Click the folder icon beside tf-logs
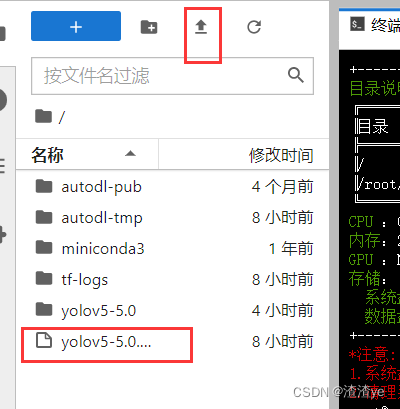 44,279
